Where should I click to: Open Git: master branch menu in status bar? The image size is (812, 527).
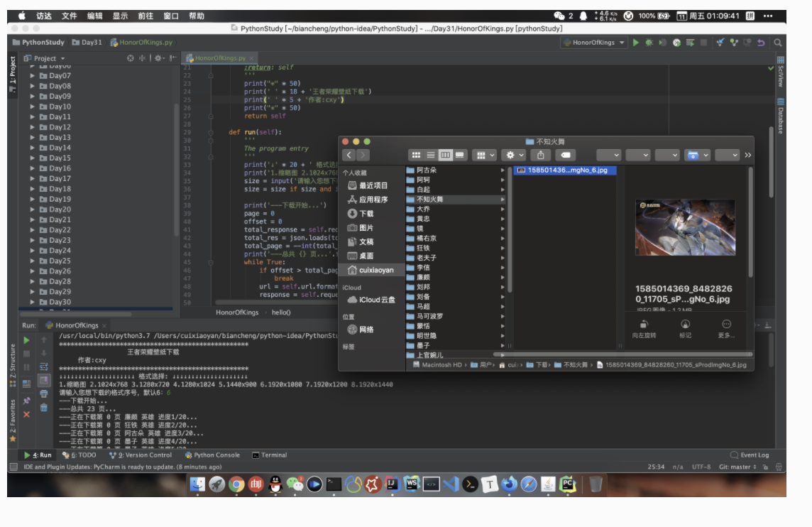pos(737,467)
